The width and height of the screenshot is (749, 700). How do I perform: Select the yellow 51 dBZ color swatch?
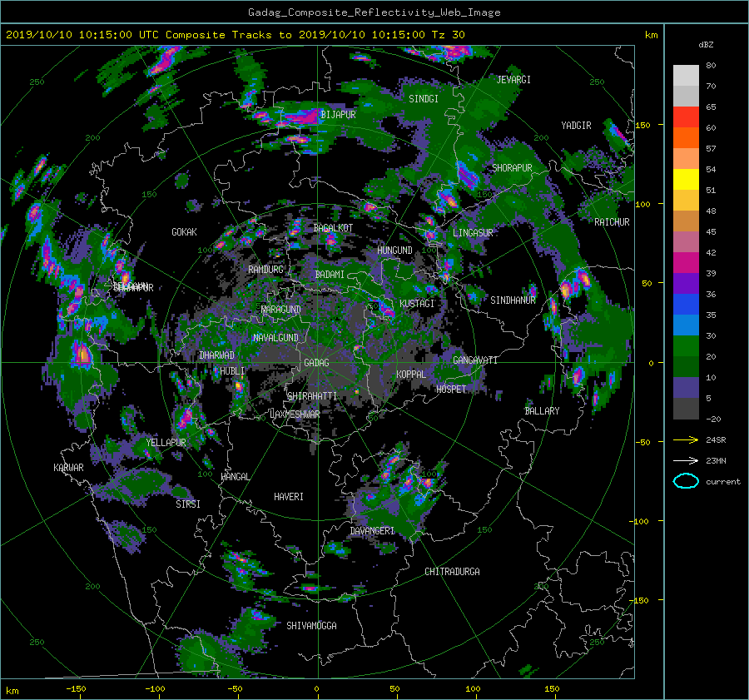point(686,180)
